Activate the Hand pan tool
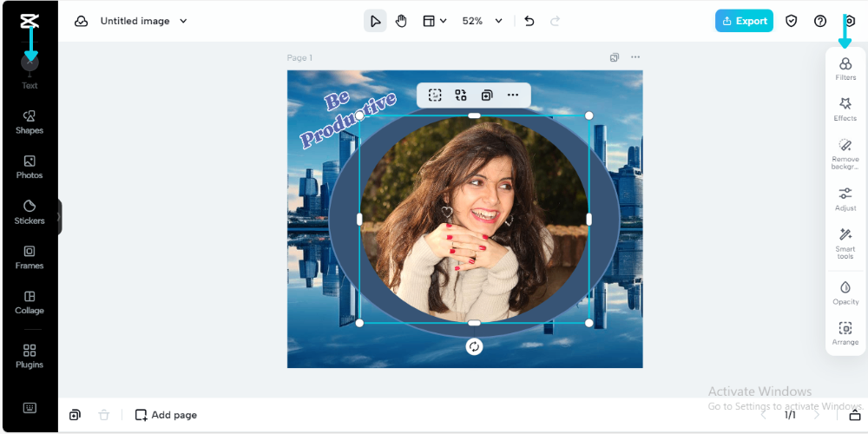The width and height of the screenshot is (868, 434). (x=401, y=21)
